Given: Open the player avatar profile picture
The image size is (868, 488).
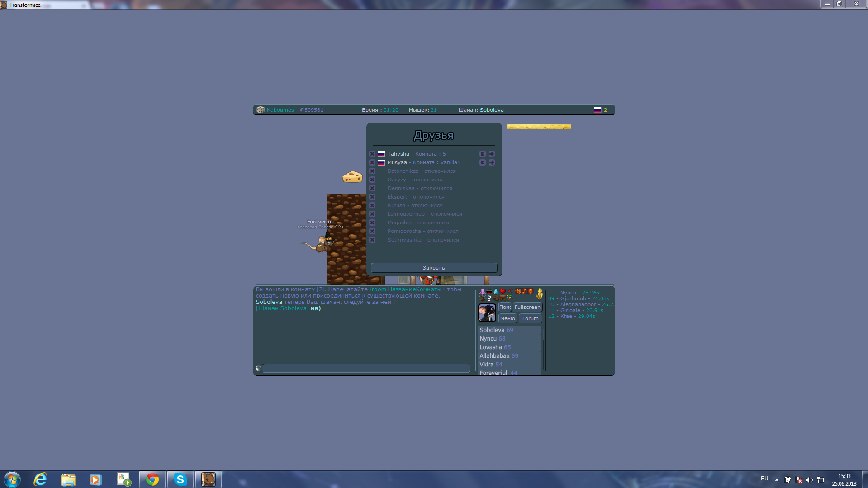Looking at the screenshot, I should click(487, 313).
